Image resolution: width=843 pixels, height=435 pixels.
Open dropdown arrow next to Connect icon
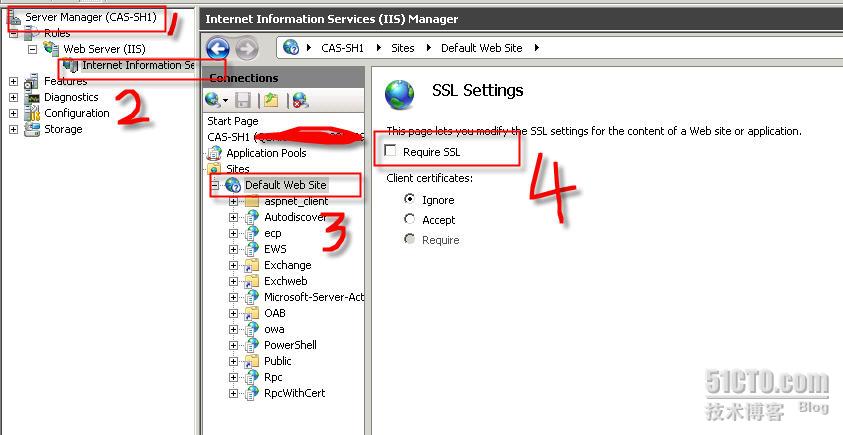coord(225,101)
